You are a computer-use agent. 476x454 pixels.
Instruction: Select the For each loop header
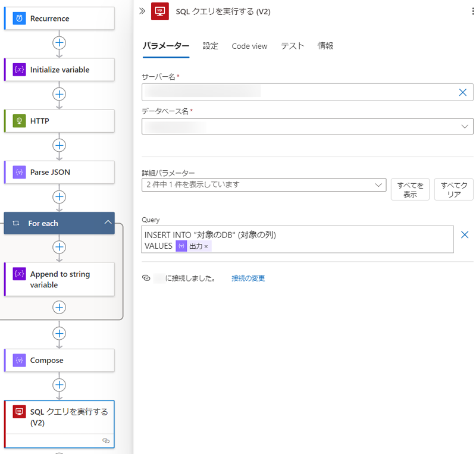(59, 223)
